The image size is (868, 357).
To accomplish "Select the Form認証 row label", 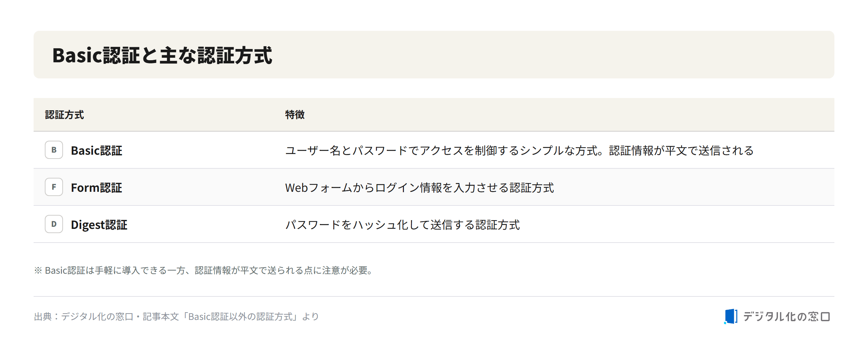I will tap(97, 188).
